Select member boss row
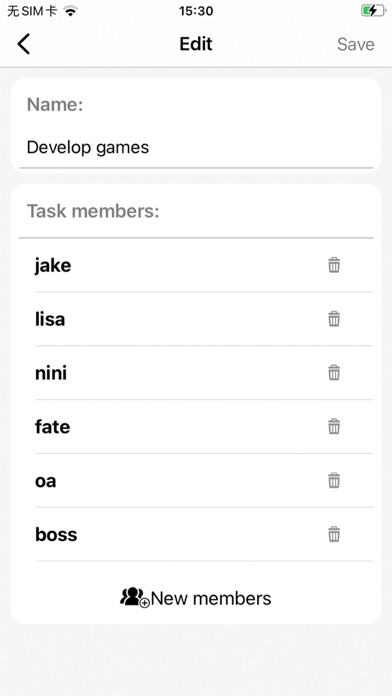The height and width of the screenshot is (696, 392). (204, 534)
